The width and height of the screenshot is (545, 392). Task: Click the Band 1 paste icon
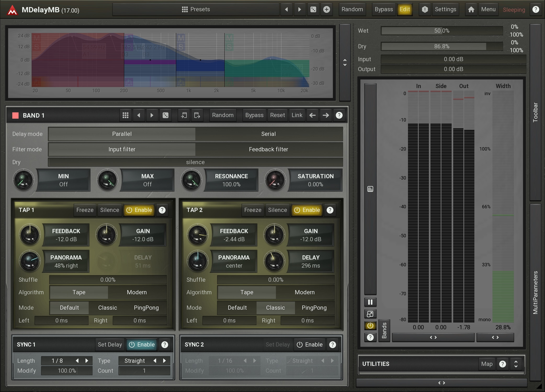coord(197,115)
